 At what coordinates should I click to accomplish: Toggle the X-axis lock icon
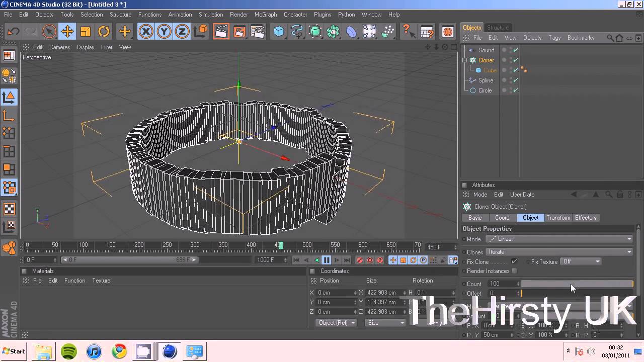pos(145,32)
